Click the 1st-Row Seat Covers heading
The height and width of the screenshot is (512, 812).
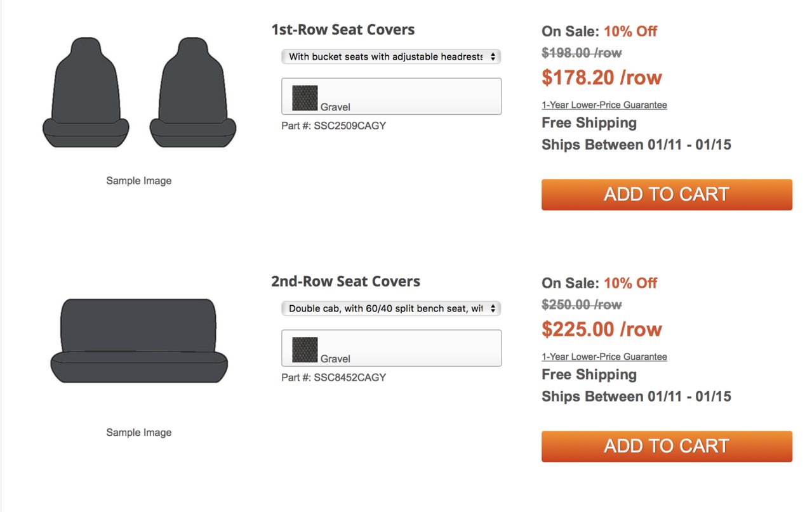coord(343,30)
